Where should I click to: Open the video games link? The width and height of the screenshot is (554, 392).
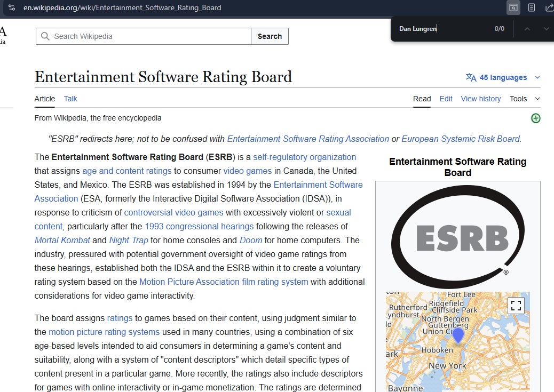[247, 171]
